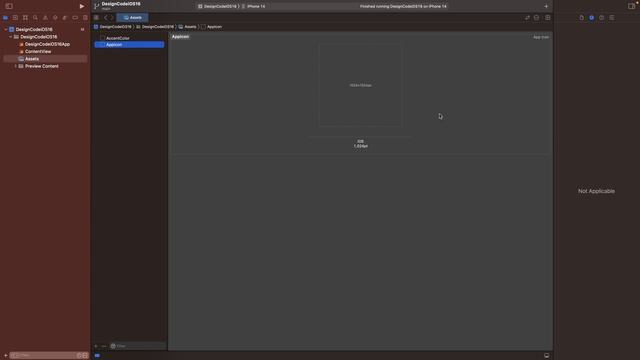
Task: Show the Attributes inspector
Action: (611, 18)
